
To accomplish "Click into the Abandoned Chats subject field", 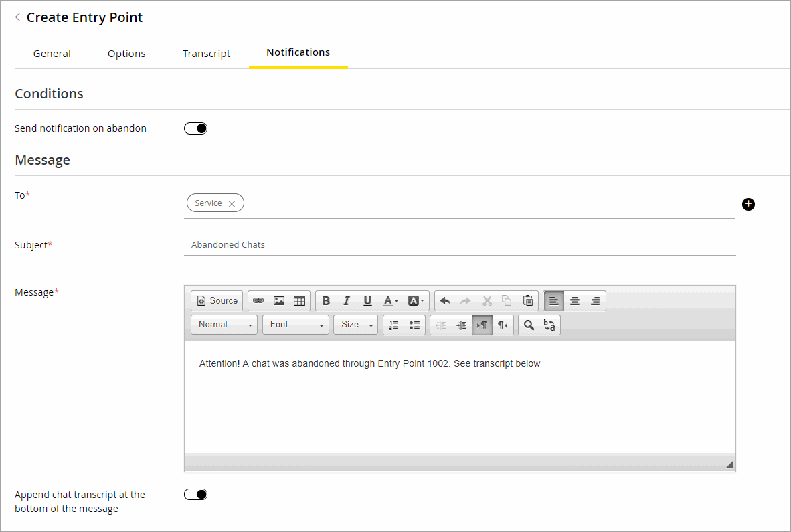I will (x=460, y=244).
